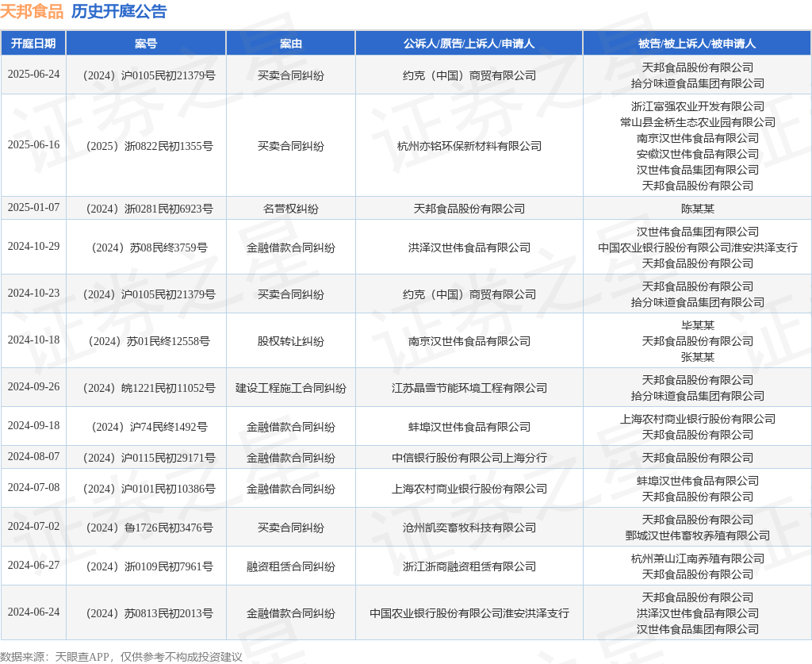Click case number (2024)沪0115民初29171号
Screen dimensions: 812x664
149,458
